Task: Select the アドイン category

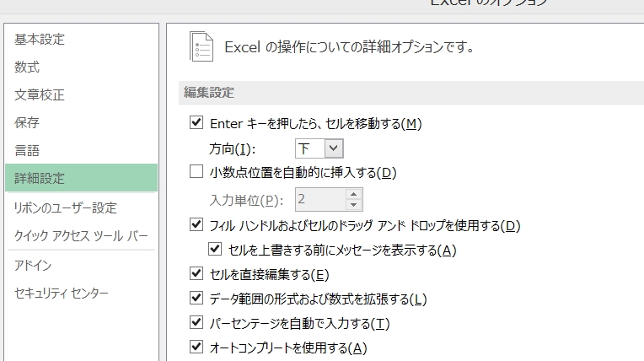Action: (x=33, y=266)
